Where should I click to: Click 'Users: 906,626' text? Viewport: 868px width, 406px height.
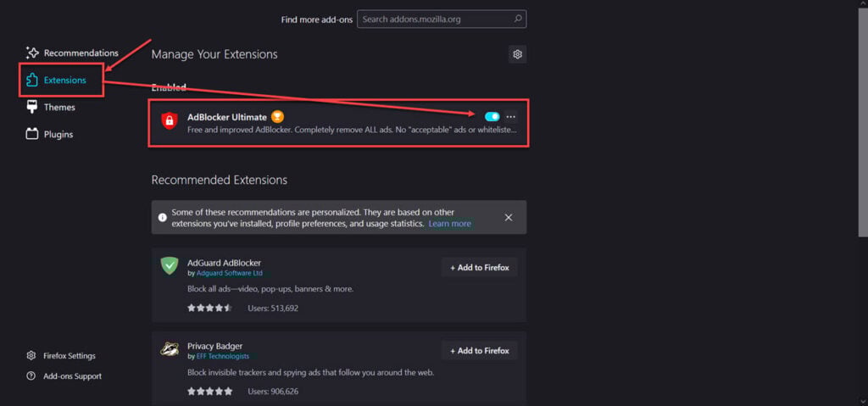(x=273, y=391)
